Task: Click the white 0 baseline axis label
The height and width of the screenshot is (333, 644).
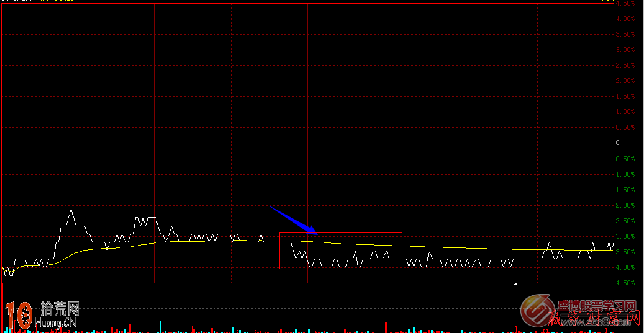Action: tap(617, 143)
